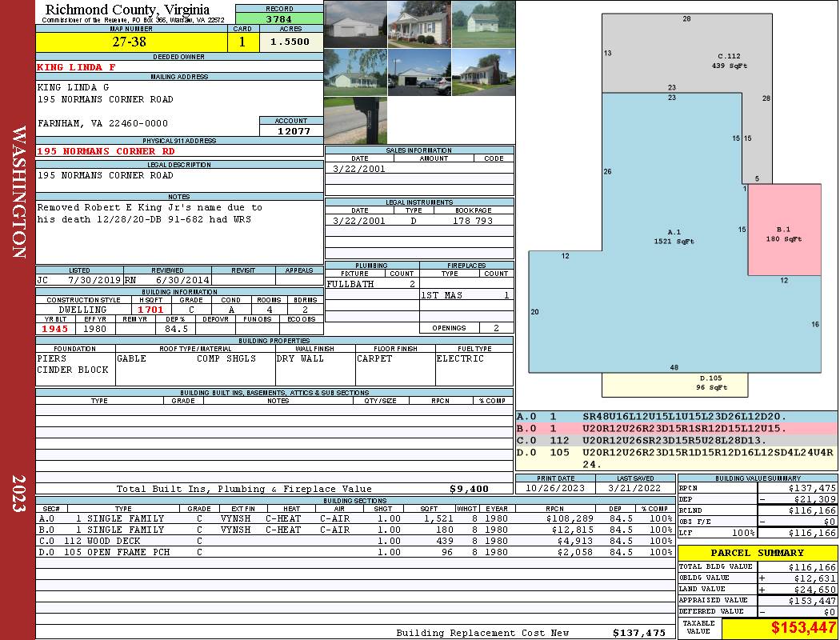Select the green record number 3784
Screen dimensions: 840x640
pos(279,18)
